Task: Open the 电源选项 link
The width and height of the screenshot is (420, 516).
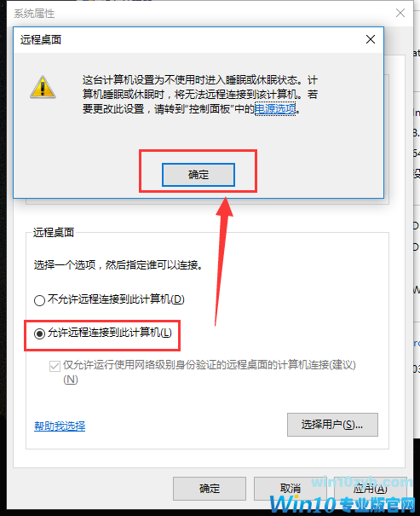Action: [275, 108]
